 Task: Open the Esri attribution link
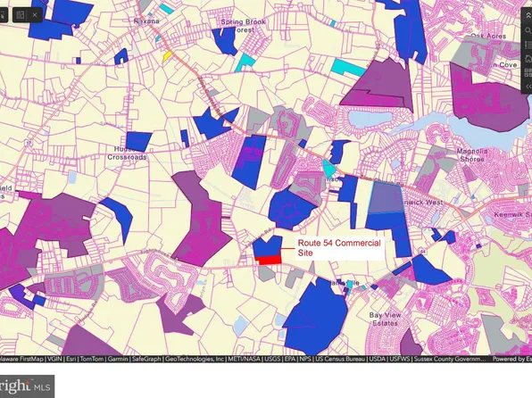71,359
